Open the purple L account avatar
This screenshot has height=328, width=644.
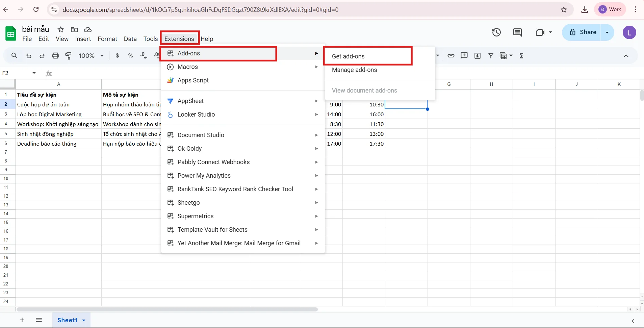tap(629, 33)
